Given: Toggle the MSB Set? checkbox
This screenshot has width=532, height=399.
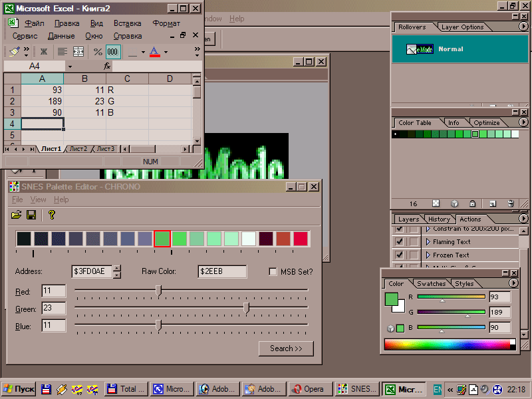Looking at the screenshot, I should coord(273,271).
